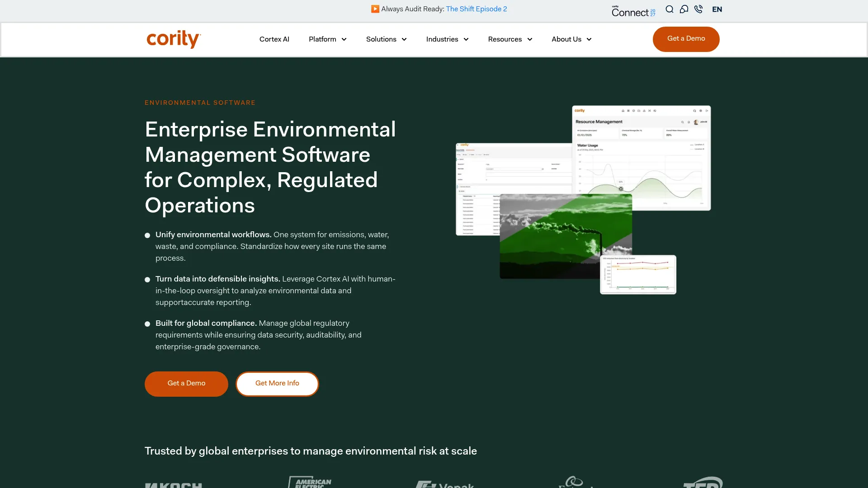868x488 pixels.
Task: Click Get a Demo in header
Action: [x=686, y=39]
